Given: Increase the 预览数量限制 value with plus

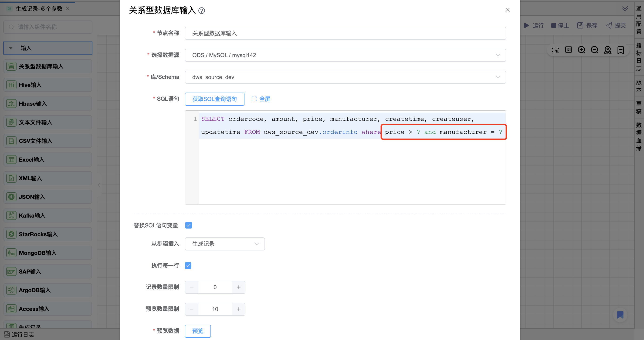Looking at the screenshot, I should click(x=238, y=309).
